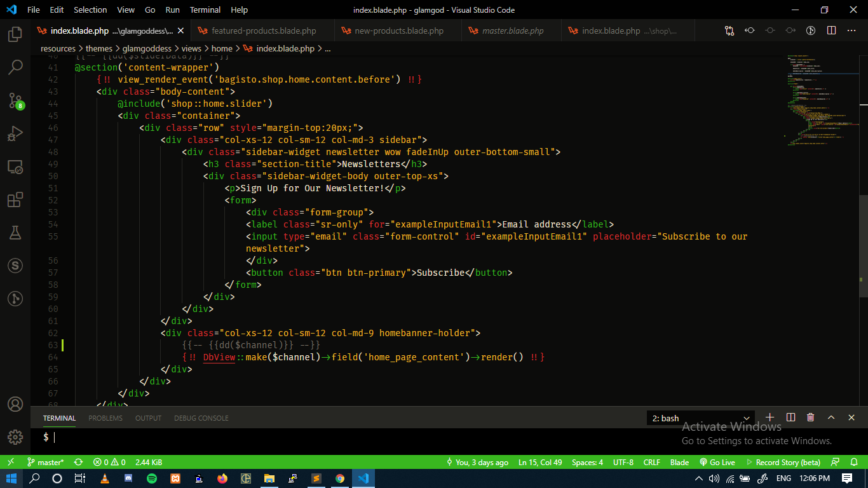Click the feedback icon in status bar
This screenshot has height=488, width=868.
[x=835, y=462]
